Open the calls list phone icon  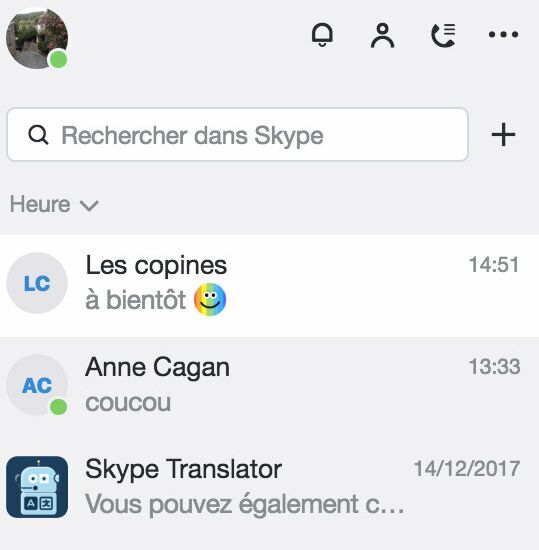443,35
